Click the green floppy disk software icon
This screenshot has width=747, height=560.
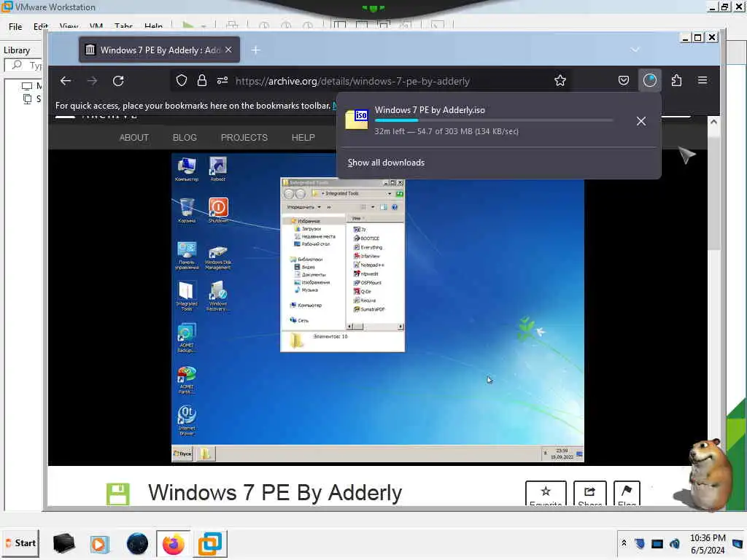coord(118,494)
